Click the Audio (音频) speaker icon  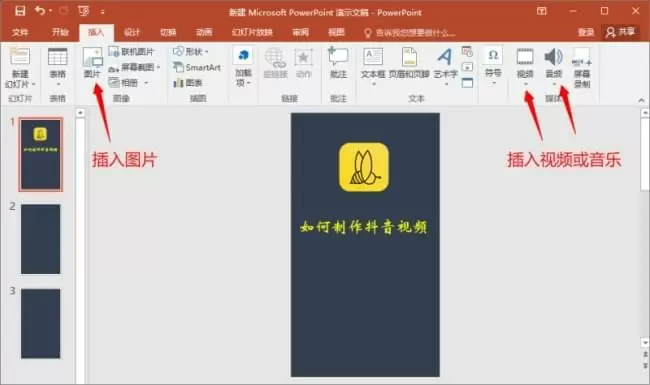(x=553, y=57)
